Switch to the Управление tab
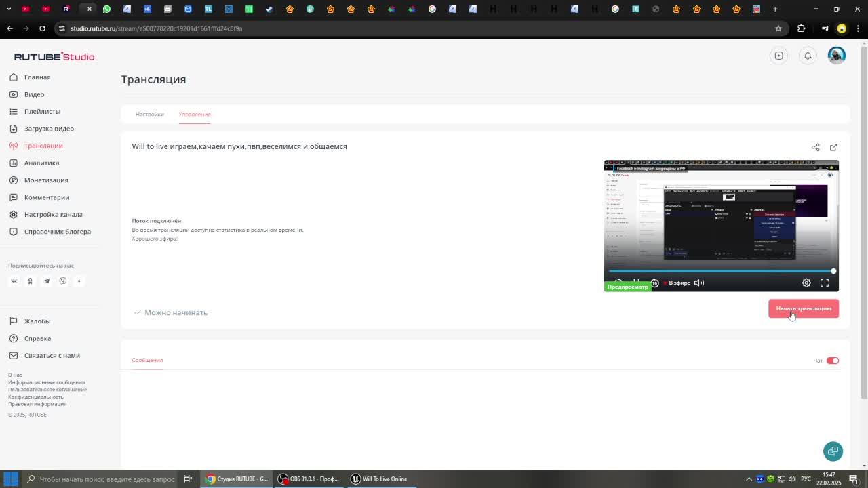Screen dimensions: 868x488 (x=195, y=114)
